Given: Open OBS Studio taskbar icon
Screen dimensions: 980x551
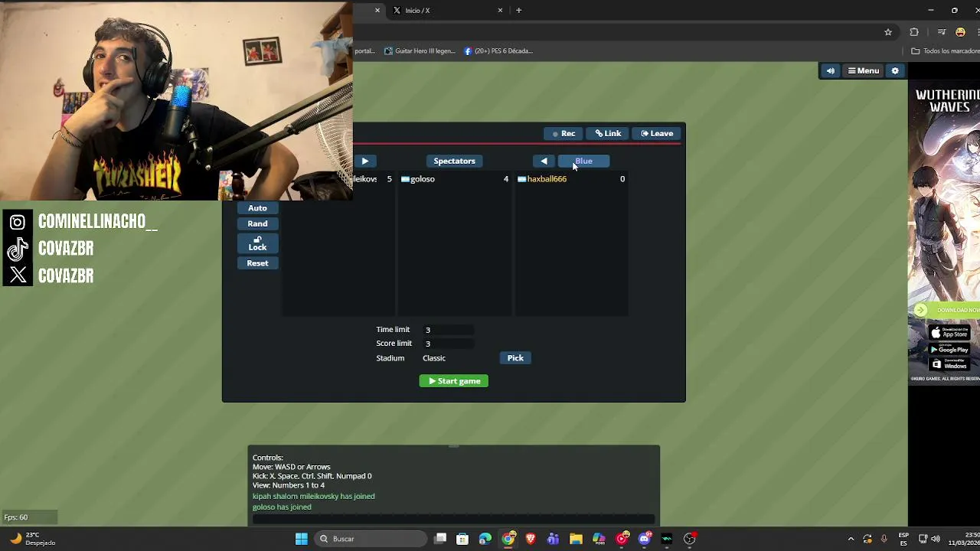Looking at the screenshot, I should pyautogui.click(x=690, y=539).
